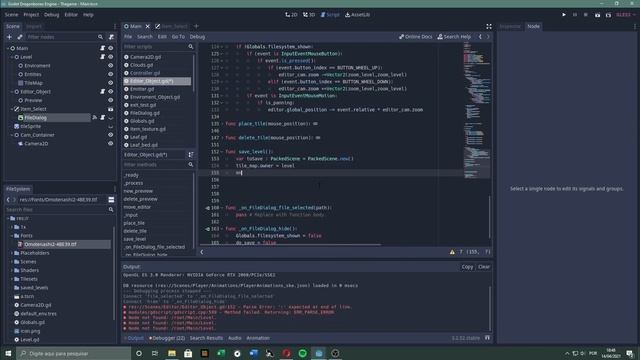Screen dimensions: 640x360
Task: Toggle distraction-free mode icon
Action: point(489,27)
